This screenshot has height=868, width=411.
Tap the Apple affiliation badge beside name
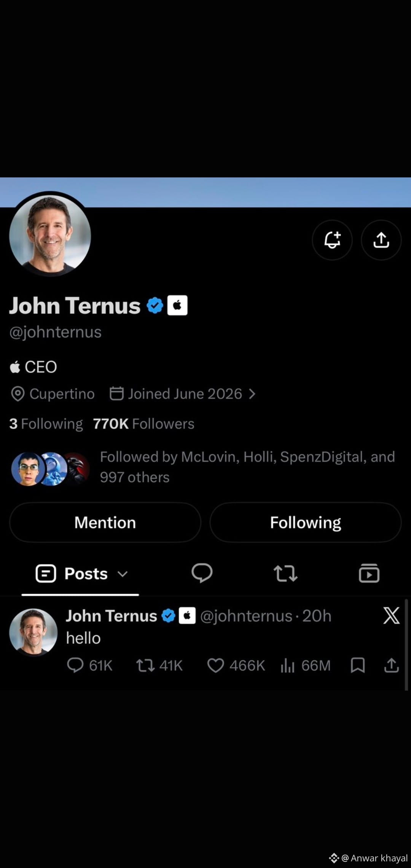[x=177, y=305]
